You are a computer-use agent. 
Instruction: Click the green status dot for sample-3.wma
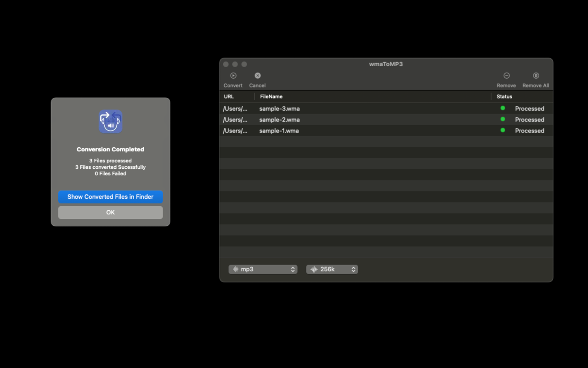[503, 108]
